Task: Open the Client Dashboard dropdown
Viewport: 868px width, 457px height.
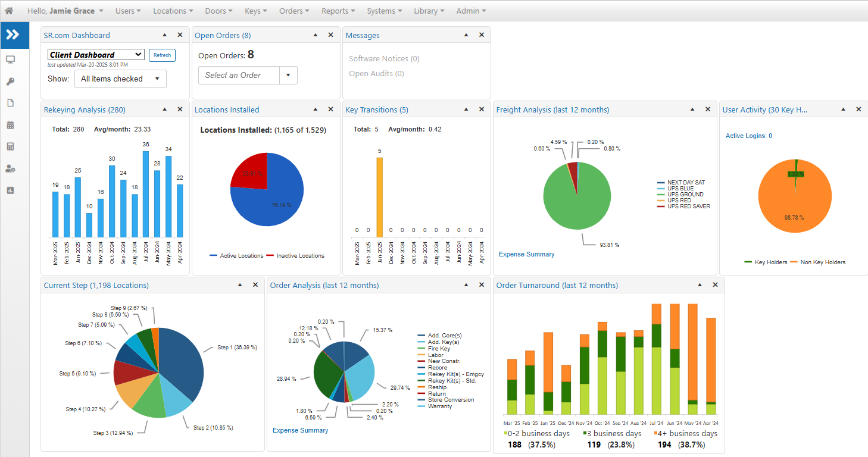Action: (96, 55)
